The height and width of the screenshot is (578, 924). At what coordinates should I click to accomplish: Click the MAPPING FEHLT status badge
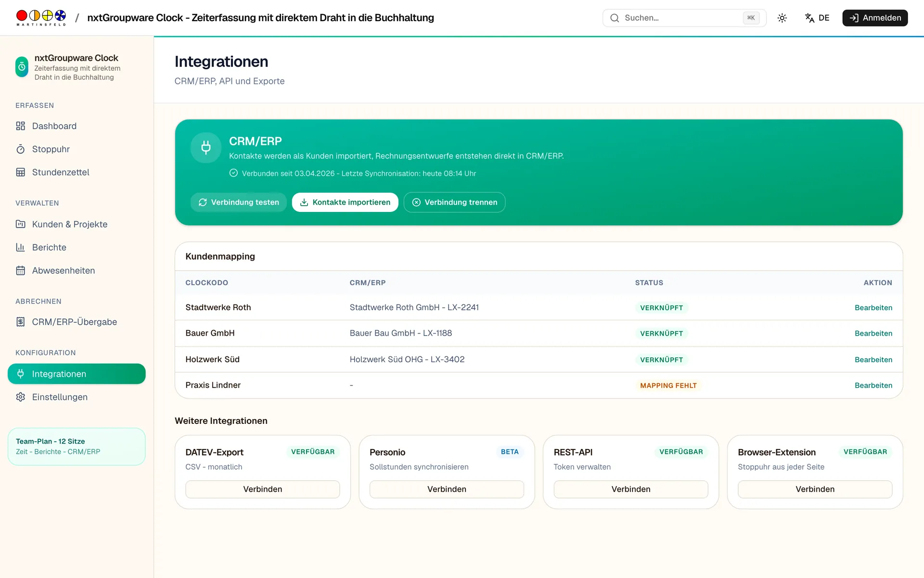click(668, 385)
